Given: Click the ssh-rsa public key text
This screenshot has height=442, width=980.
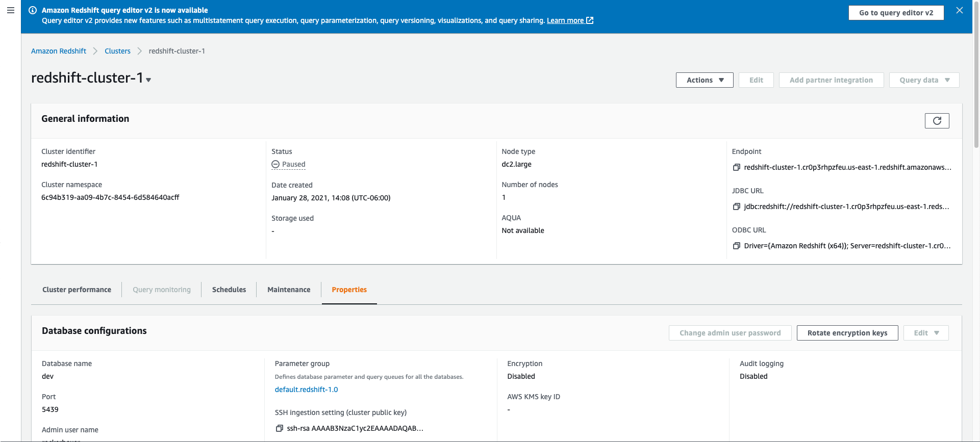Looking at the screenshot, I should [355, 428].
